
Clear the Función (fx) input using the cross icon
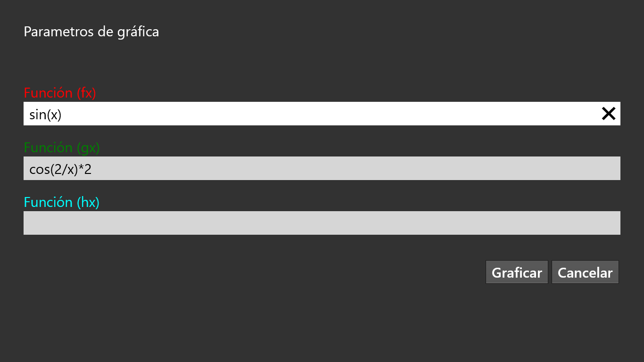click(x=608, y=113)
